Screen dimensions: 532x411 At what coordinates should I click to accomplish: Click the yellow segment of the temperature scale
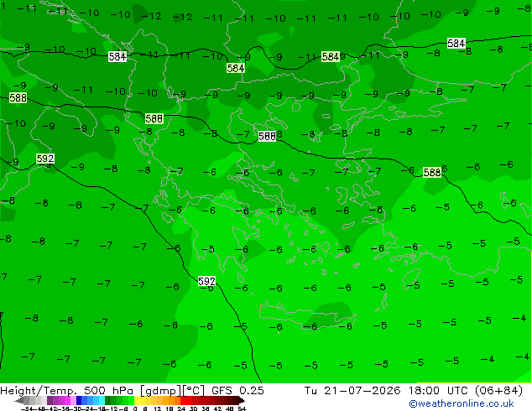138,400
